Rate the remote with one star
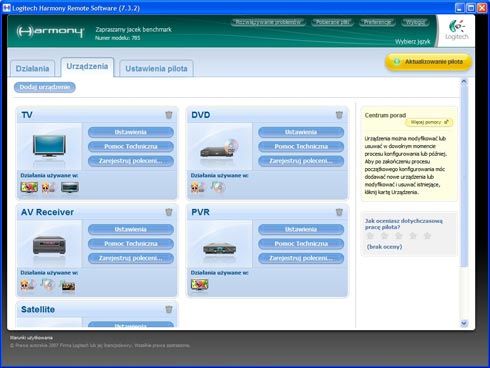The width and height of the screenshot is (490, 368). pyautogui.click(x=370, y=236)
